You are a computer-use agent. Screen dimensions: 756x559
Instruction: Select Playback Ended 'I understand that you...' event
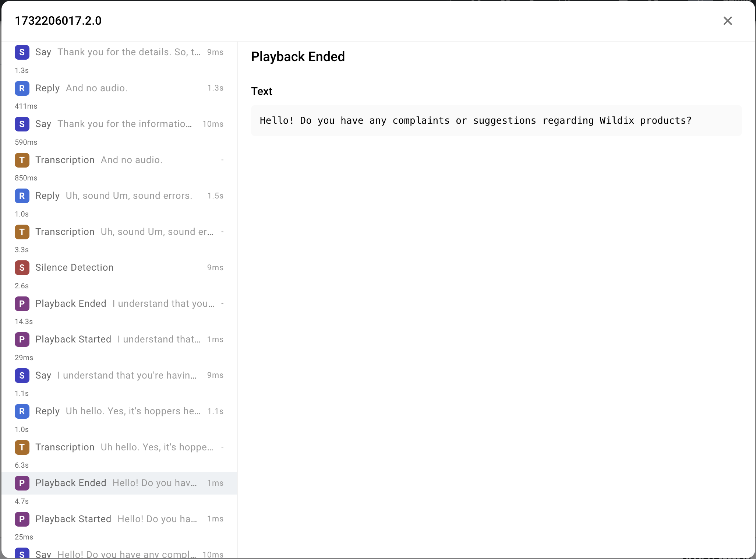[x=119, y=304]
